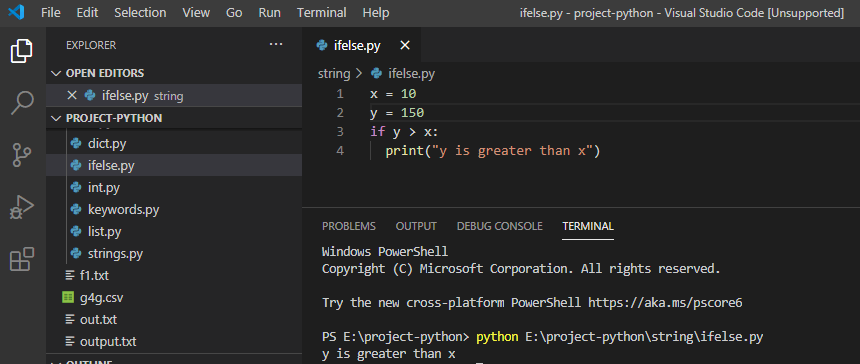Click Python icon next to int.py

coord(76,187)
